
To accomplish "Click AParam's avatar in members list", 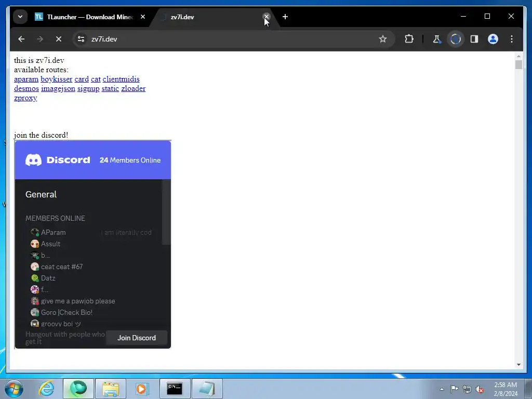I will [x=35, y=232].
